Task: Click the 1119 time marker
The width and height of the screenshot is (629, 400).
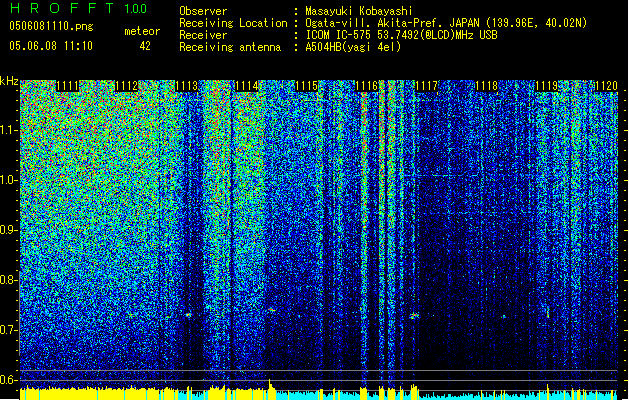Action: click(546, 86)
